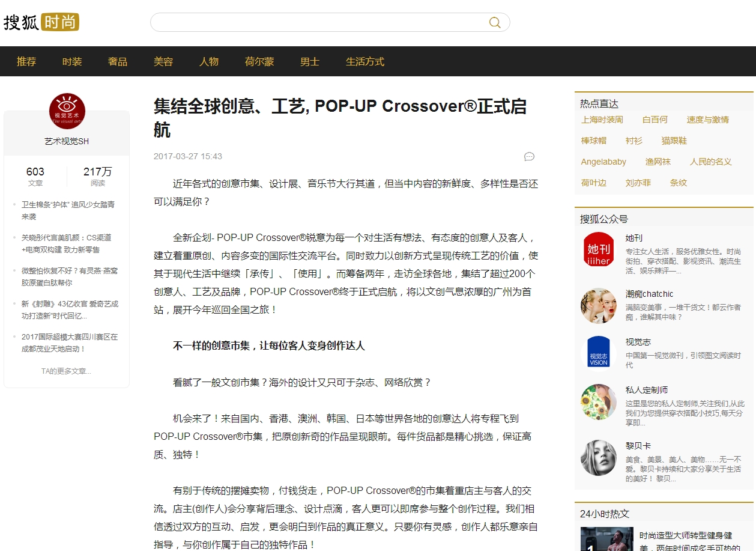Image resolution: width=756 pixels, height=551 pixels.
Task: Click the 搜狐公众号 section heading
Action: click(604, 219)
